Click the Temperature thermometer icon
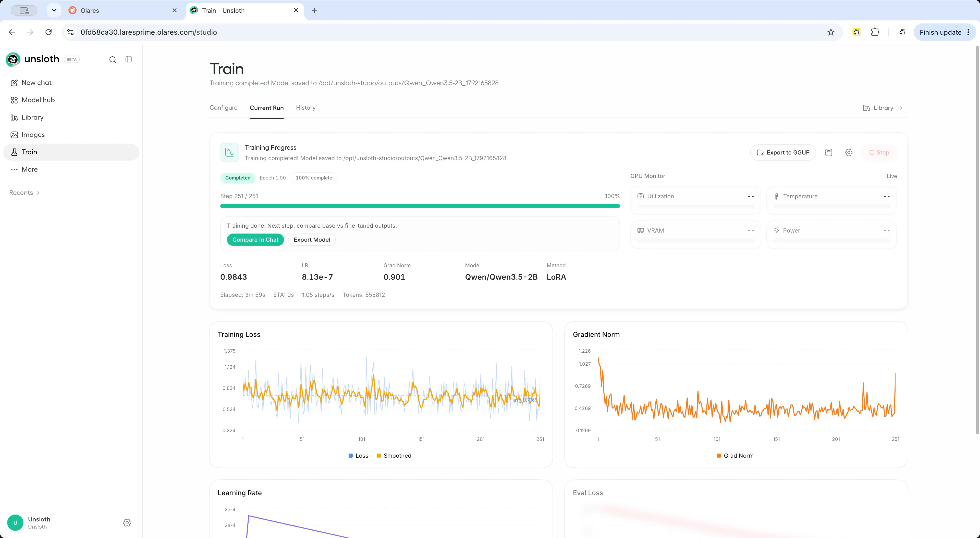This screenshot has height=538, width=980. 776,197
